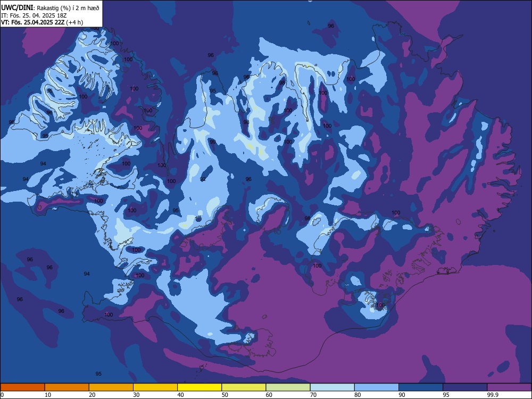532x399 pixels.
Task: Click the dark orange 0–10 legend swatch
Action: tap(22, 387)
